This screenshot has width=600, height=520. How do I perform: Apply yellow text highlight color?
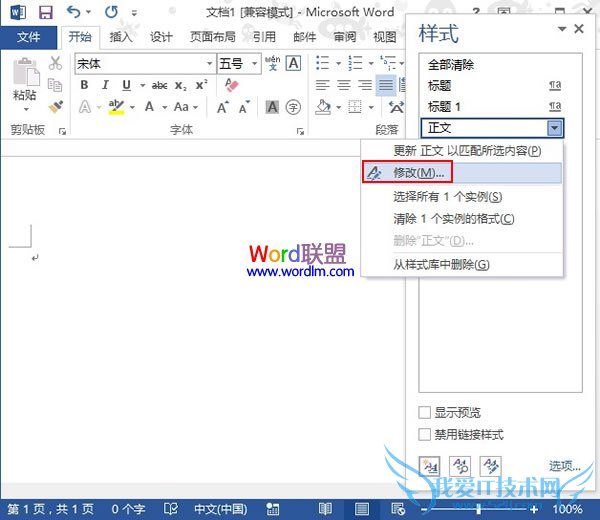tap(116, 107)
